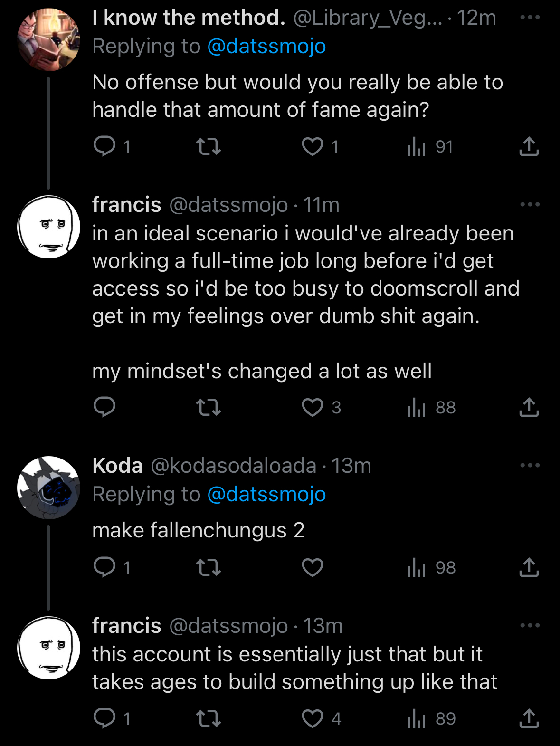Like the tweet asking about handling fame
The width and height of the screenshot is (560, 746).
click(x=313, y=146)
